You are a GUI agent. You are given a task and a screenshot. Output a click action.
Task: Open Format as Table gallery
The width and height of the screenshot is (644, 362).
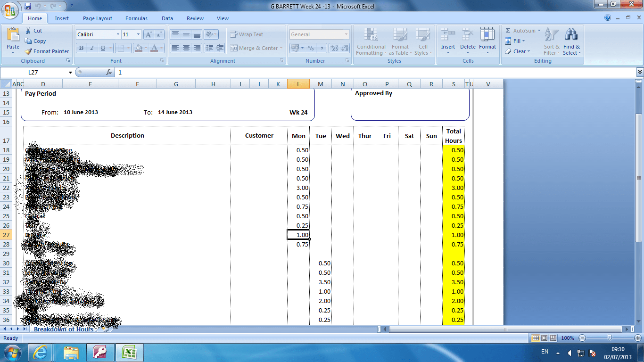point(400,41)
